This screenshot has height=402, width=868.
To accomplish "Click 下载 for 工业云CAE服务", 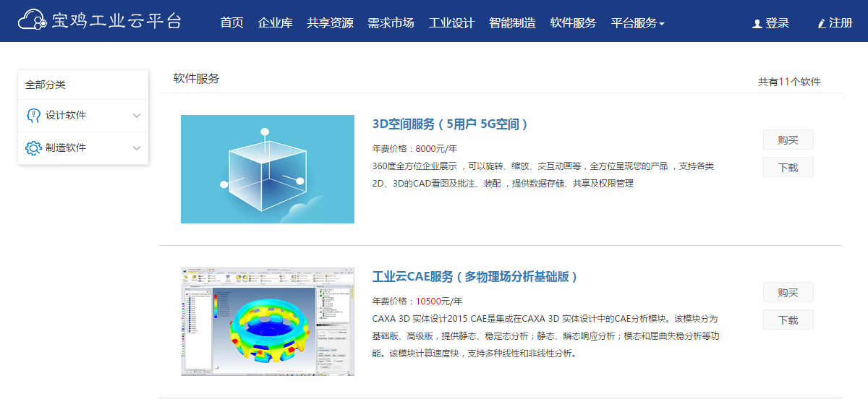I will click(x=788, y=320).
